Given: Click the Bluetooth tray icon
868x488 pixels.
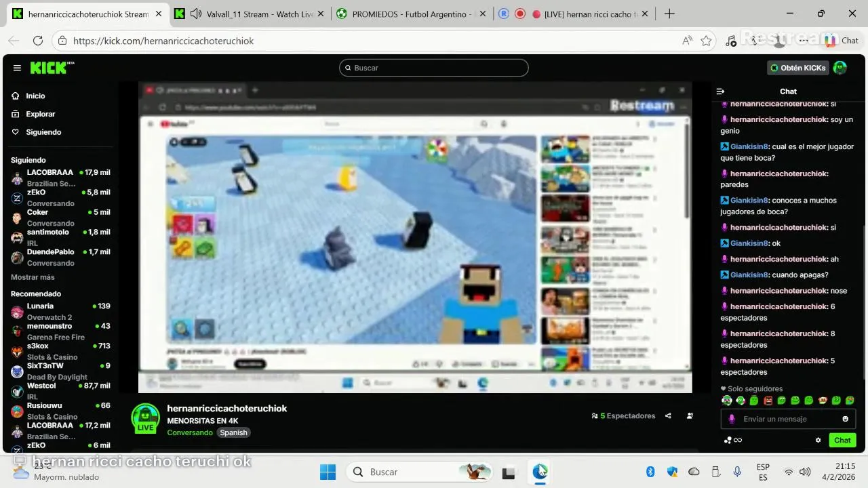Looking at the screenshot, I should tap(650, 472).
